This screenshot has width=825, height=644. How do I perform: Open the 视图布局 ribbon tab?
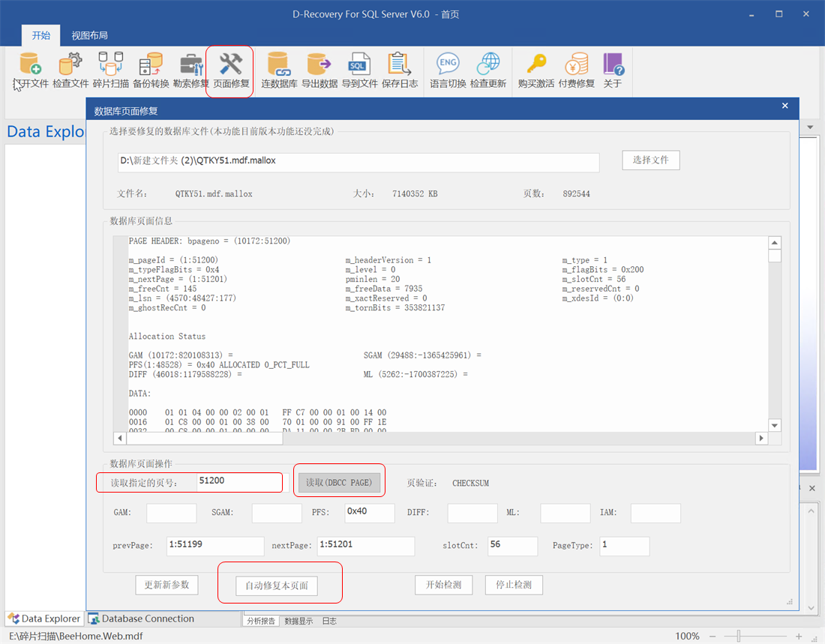(89, 35)
